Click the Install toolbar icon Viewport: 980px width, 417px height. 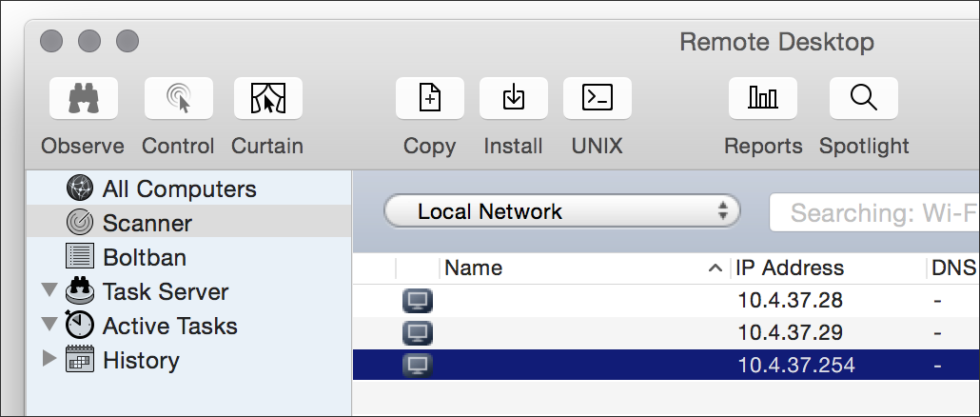(514, 98)
